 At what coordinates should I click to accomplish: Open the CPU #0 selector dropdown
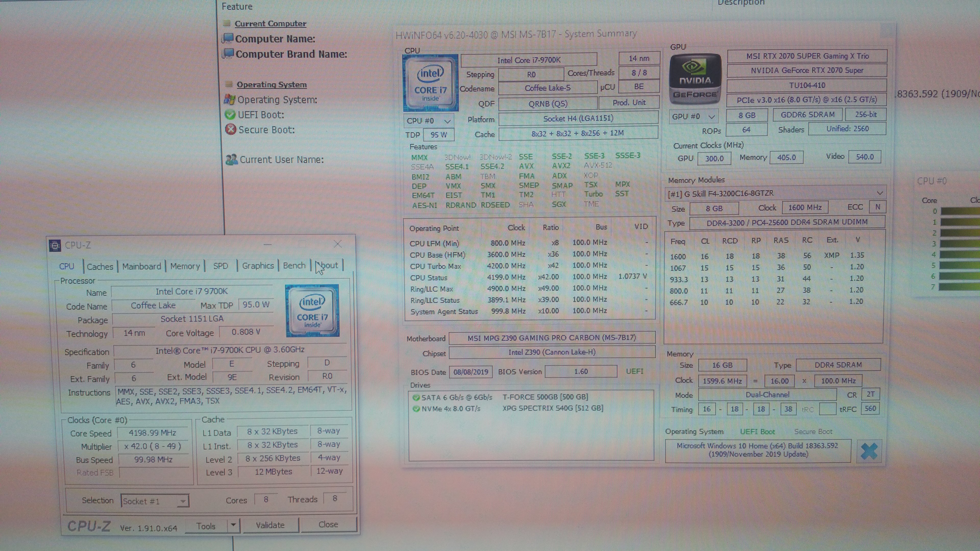coord(447,121)
